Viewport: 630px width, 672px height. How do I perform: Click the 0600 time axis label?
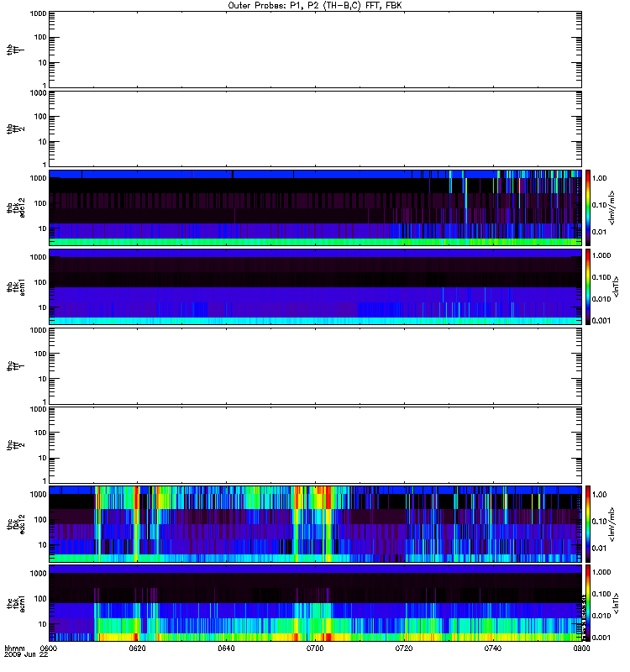(x=49, y=648)
